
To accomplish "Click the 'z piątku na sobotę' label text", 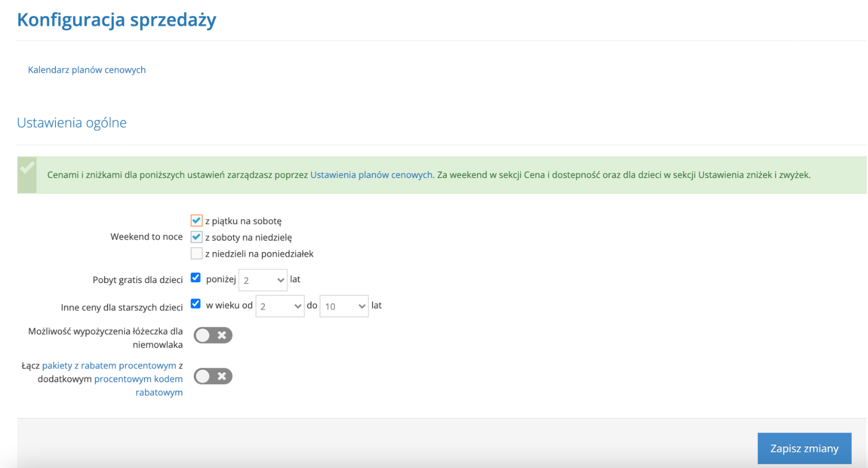I will [243, 221].
